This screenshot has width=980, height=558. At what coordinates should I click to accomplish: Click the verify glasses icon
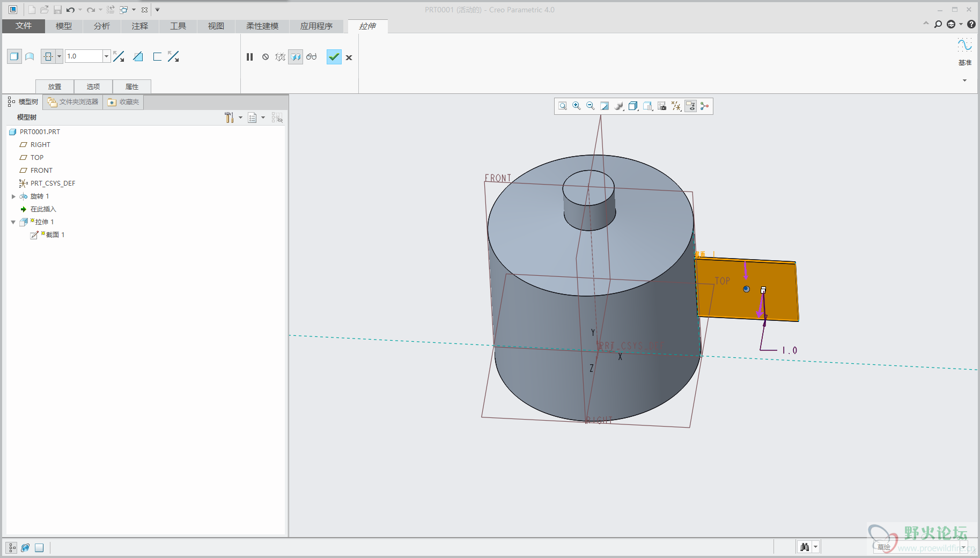tap(312, 57)
